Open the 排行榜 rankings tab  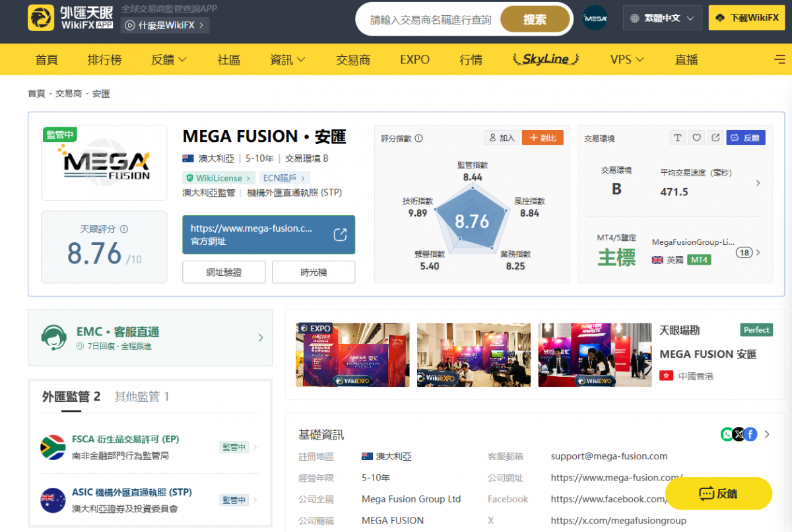click(104, 59)
